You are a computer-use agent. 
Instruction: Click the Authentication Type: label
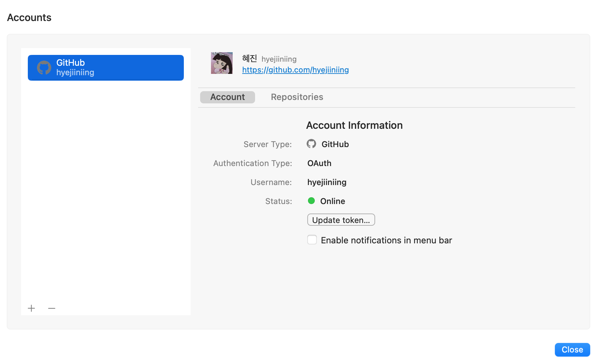pyautogui.click(x=253, y=163)
